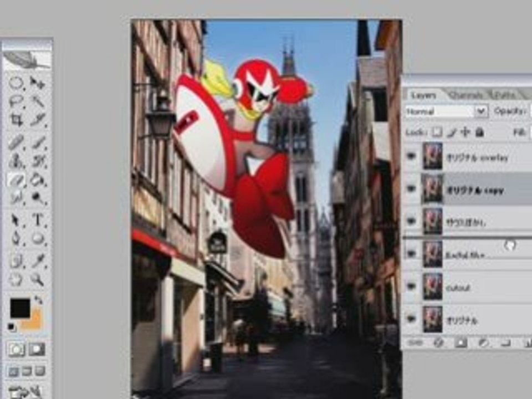This screenshot has width=532, height=399.
Task: Select the Slice tool
Action: tap(37, 120)
